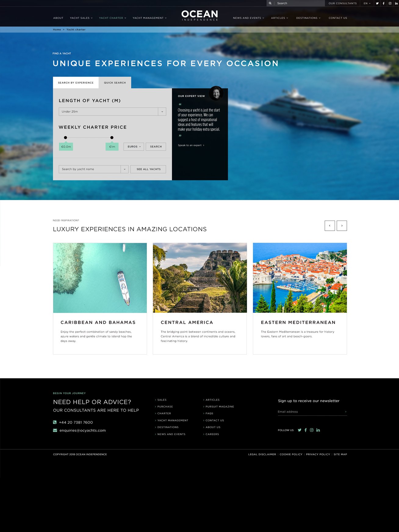Open Contact Us in the top navigation
Viewport: 399px width, 532px height.
tap(338, 18)
